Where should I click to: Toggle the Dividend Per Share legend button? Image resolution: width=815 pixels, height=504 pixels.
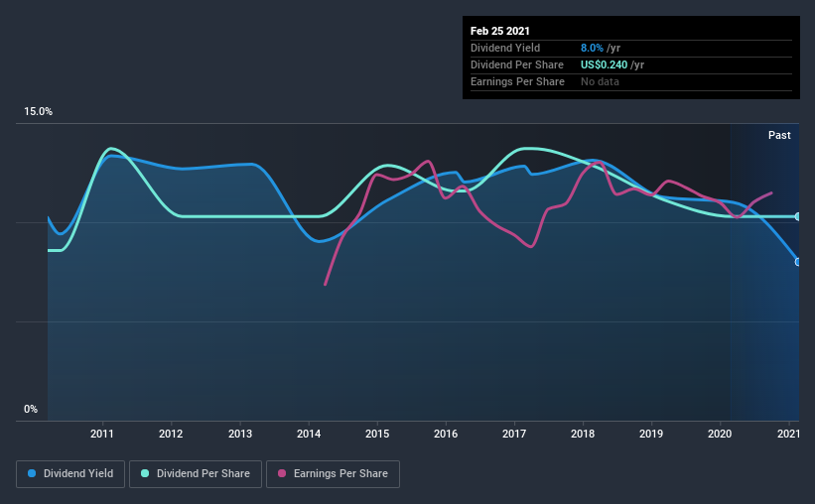coord(196,474)
